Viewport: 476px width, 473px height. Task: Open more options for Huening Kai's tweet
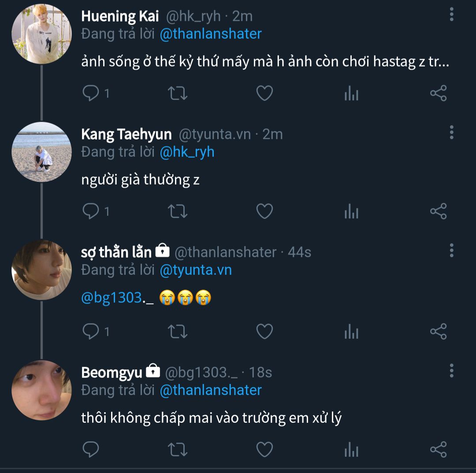tap(451, 14)
